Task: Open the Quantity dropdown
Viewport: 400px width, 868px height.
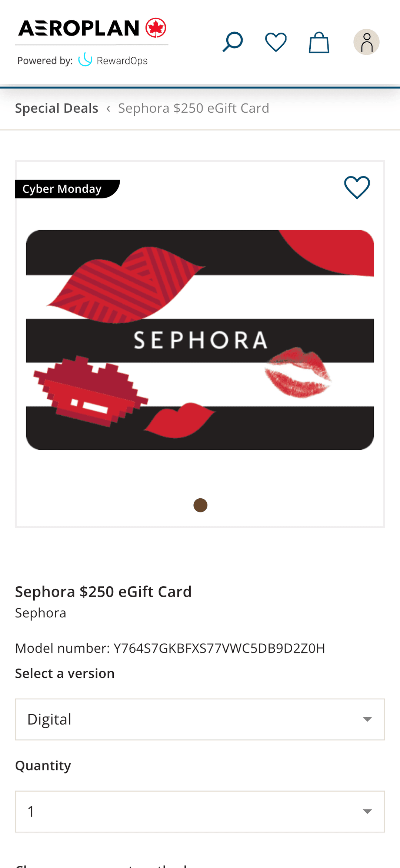Action: [200, 812]
